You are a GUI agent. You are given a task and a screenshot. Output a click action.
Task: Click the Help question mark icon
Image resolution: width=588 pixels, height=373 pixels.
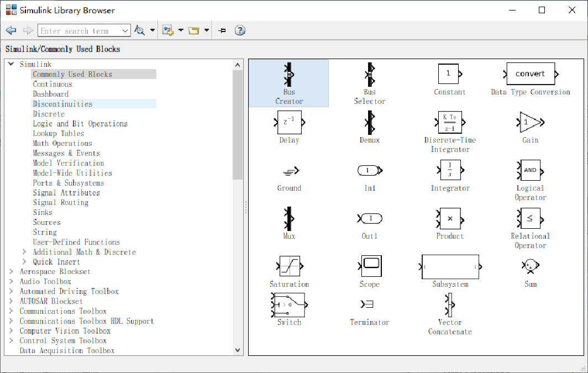[x=240, y=30]
